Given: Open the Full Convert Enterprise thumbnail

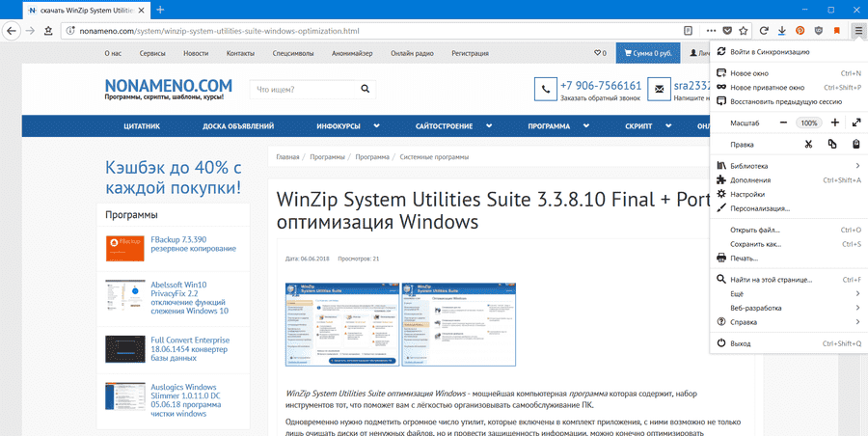Looking at the screenshot, I should [x=124, y=348].
